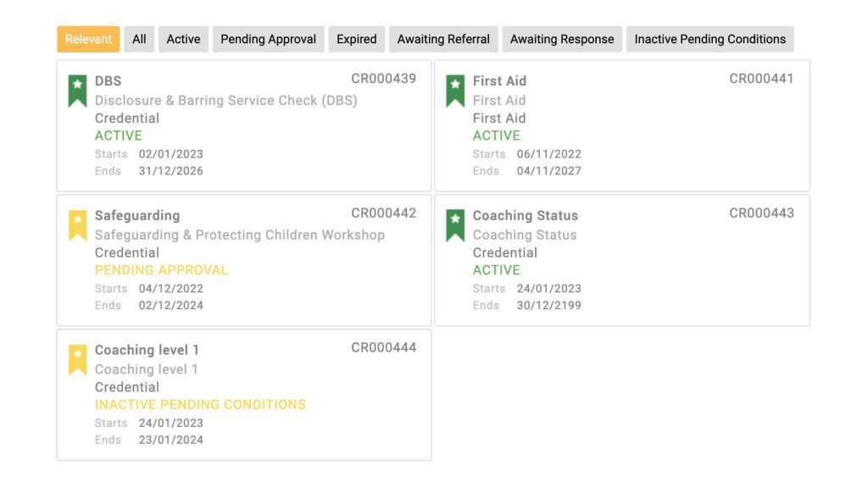Click the green bookmark icon on DBS card
The height and width of the screenshot is (487, 868).
click(77, 91)
